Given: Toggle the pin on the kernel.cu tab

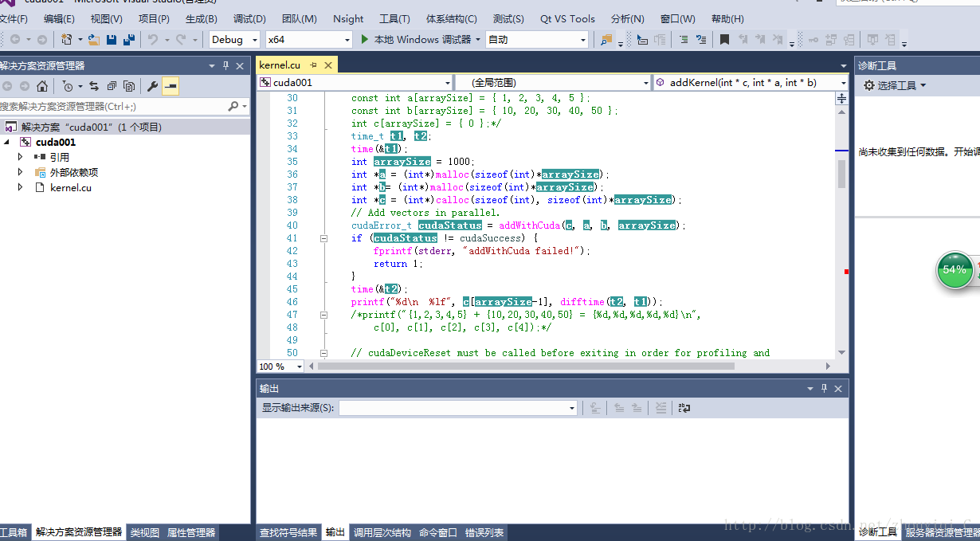Looking at the screenshot, I should click(x=314, y=65).
